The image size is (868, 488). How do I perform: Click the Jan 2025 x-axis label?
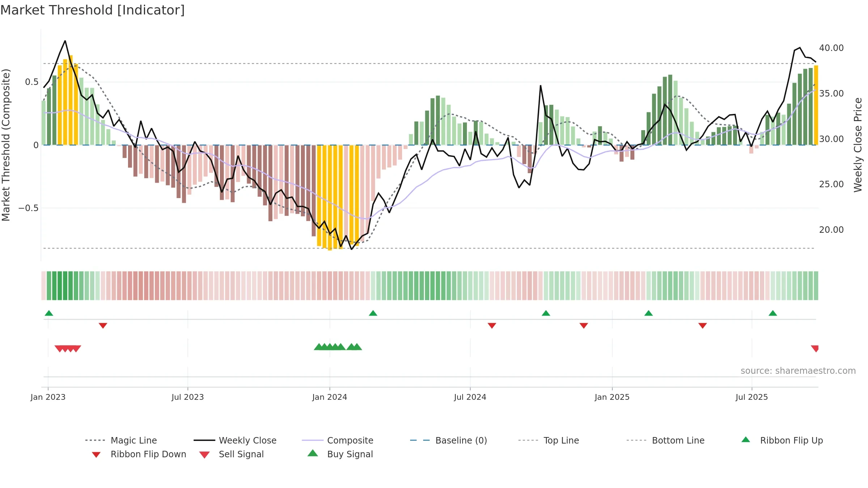point(612,397)
